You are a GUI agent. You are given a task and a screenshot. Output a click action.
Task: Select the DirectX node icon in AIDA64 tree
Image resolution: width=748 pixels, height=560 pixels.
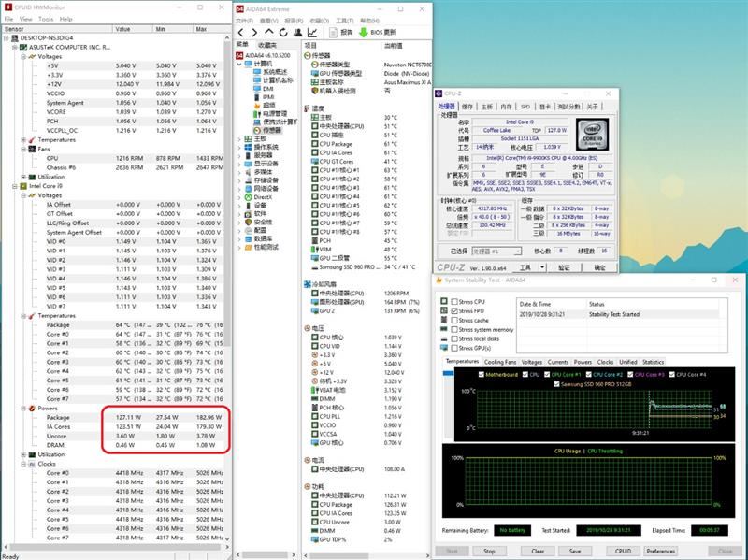pyautogui.click(x=248, y=197)
